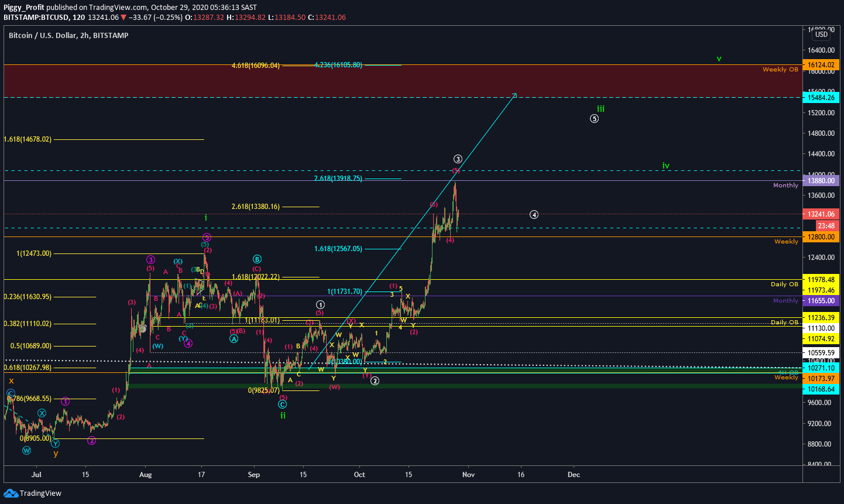The width and height of the screenshot is (844, 504).
Task: Select the 0.786(9668.55) Fibonacci label
Action: (x=30, y=399)
